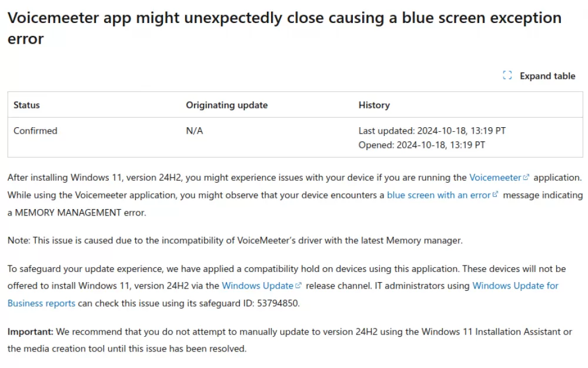This screenshot has height=368, width=588.
Task: Click the Opened timestamp line
Action: click(422, 144)
